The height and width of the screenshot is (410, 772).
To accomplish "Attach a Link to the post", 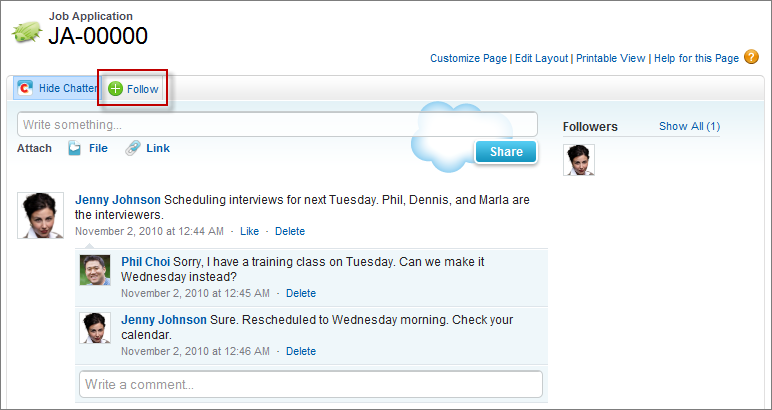I will 158,148.
